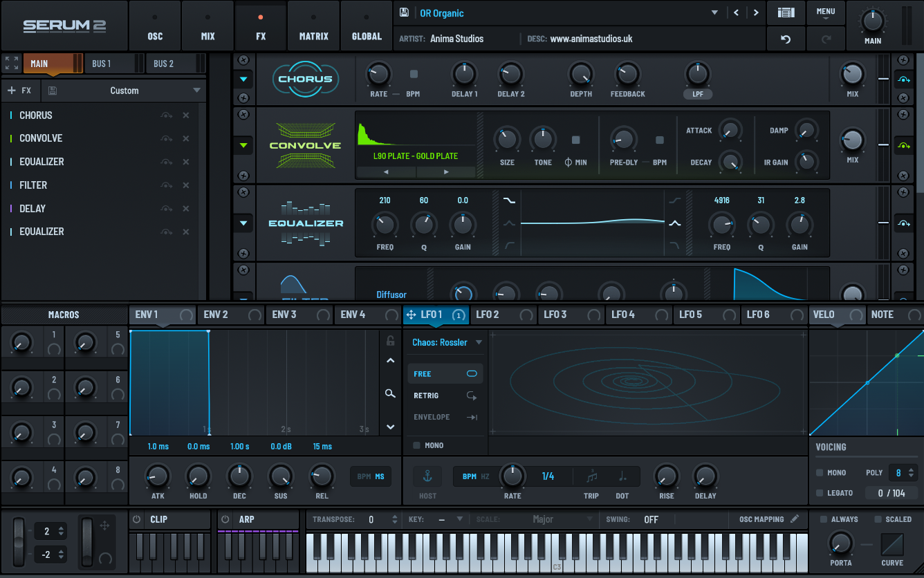
Task: Open the ENV 2 tab
Action: tap(231, 315)
